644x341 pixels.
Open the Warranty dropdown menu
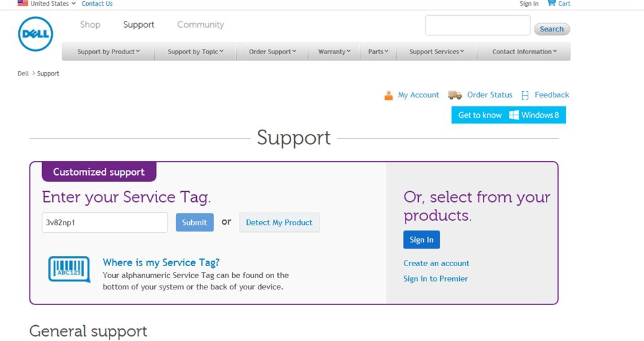point(335,52)
